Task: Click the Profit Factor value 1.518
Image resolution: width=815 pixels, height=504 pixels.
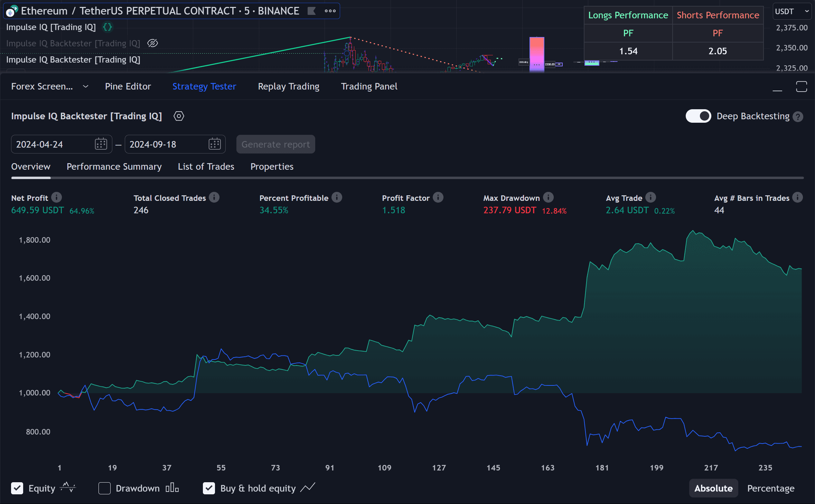Action: 394,210
